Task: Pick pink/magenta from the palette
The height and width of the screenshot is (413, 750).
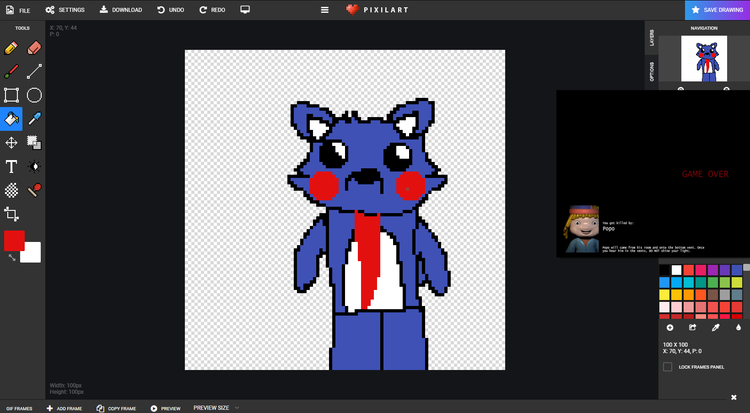Action: 701,270
